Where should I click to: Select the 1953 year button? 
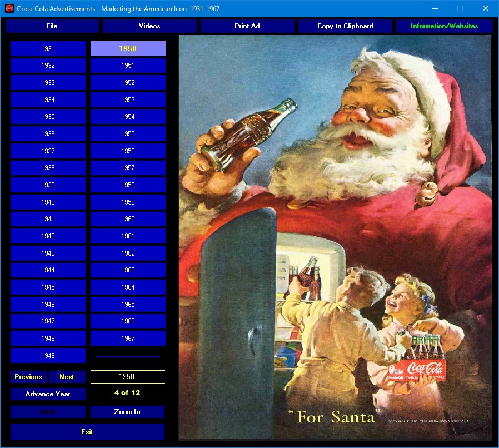[128, 100]
